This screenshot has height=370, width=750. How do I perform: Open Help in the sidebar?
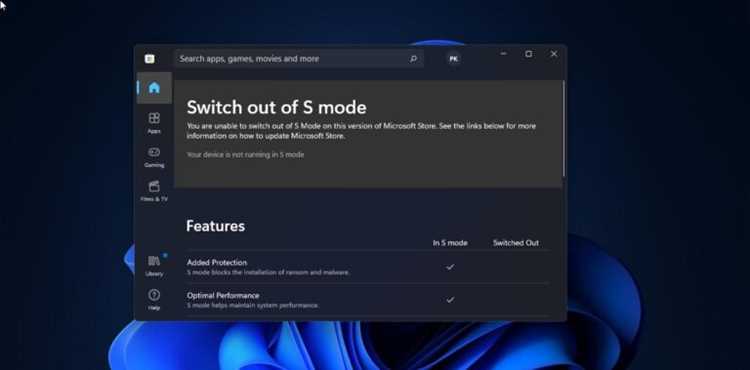(x=154, y=300)
